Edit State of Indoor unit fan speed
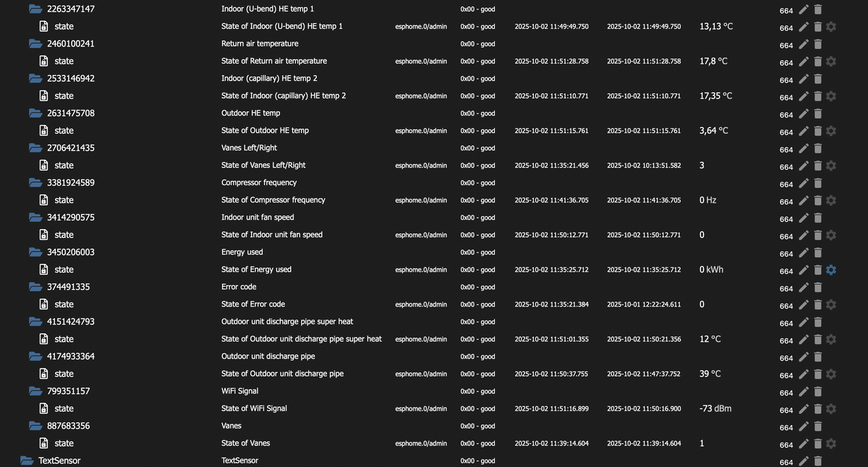 pyautogui.click(x=804, y=235)
